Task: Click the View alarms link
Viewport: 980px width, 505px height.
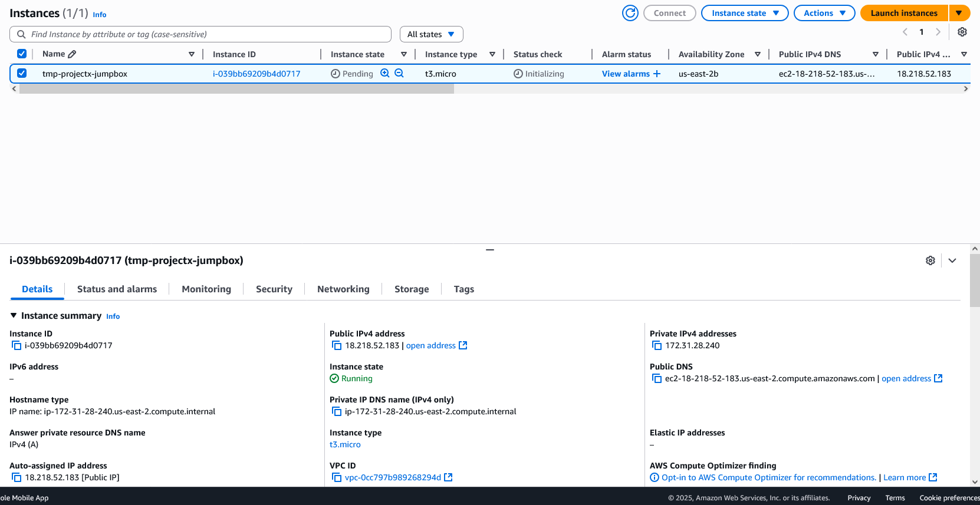Action: (x=626, y=74)
